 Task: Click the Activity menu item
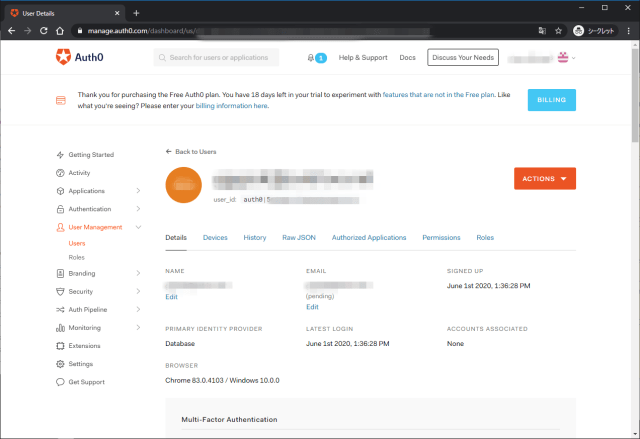coord(79,173)
